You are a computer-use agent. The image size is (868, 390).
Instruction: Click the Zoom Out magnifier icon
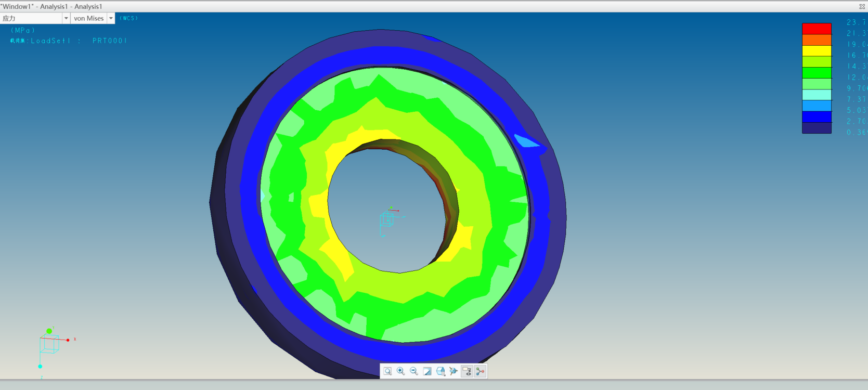coord(414,371)
